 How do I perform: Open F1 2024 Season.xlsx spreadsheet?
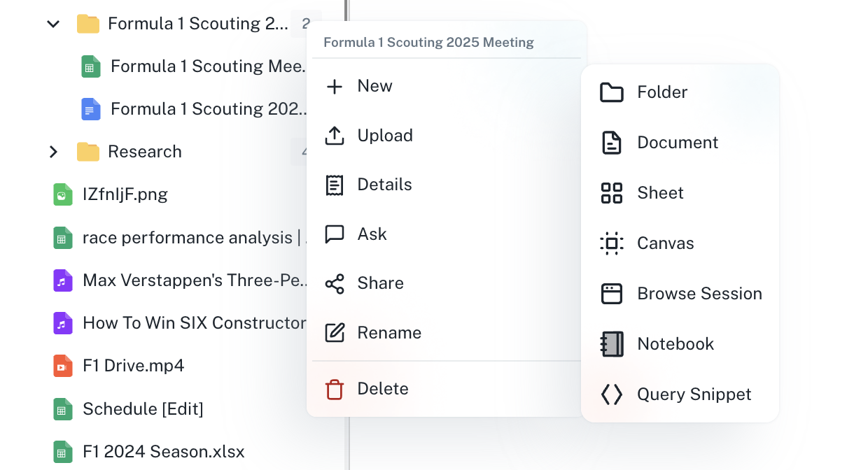[163, 452]
